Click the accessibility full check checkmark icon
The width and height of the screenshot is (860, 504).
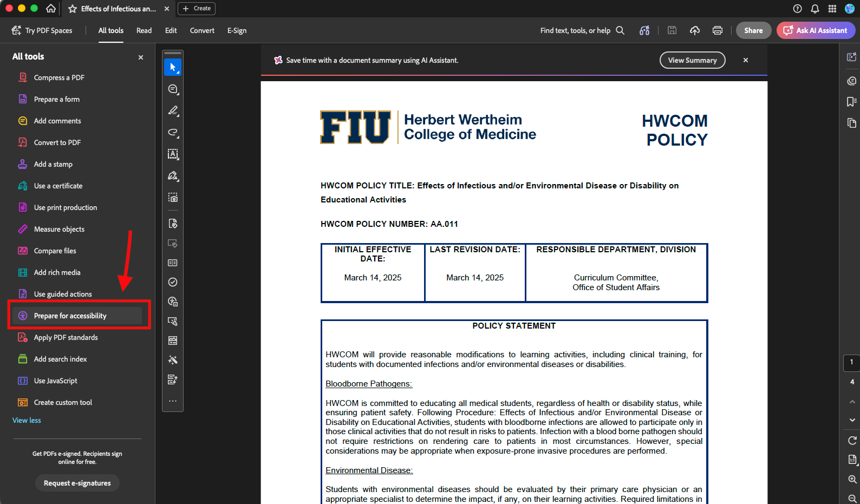(173, 282)
